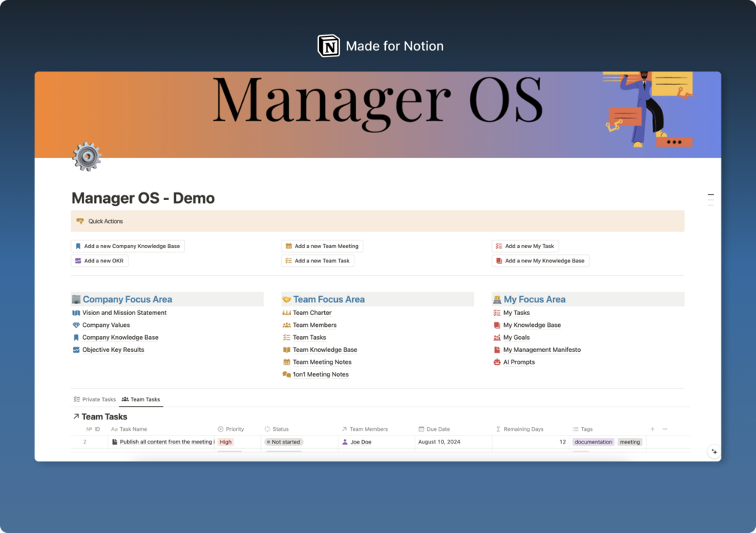Click the gear page icon
The height and width of the screenshot is (533, 756).
click(87, 156)
